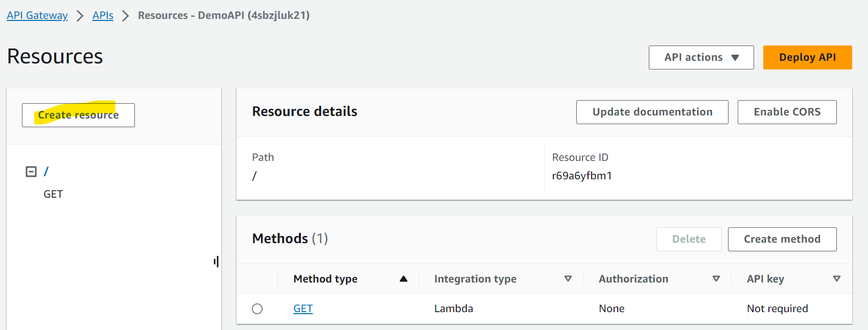Navigate to APIs breadcrumb link
Viewport: 868px width, 330px height.
click(x=103, y=15)
